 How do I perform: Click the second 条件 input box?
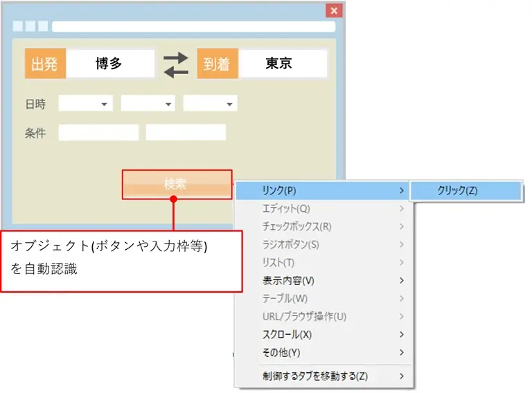(186, 133)
